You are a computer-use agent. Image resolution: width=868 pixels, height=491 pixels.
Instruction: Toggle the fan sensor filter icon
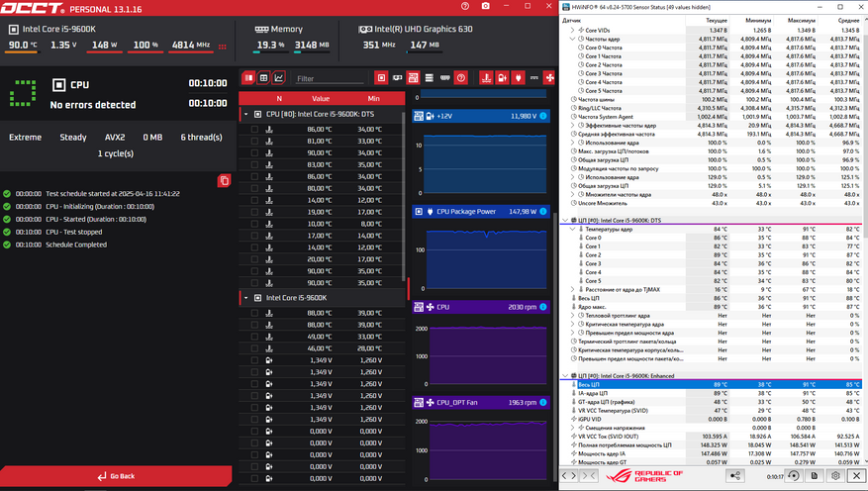tap(549, 78)
